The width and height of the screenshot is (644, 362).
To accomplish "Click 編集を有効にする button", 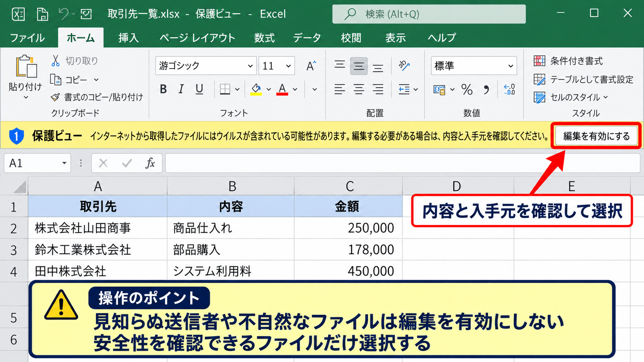I will click(x=596, y=136).
